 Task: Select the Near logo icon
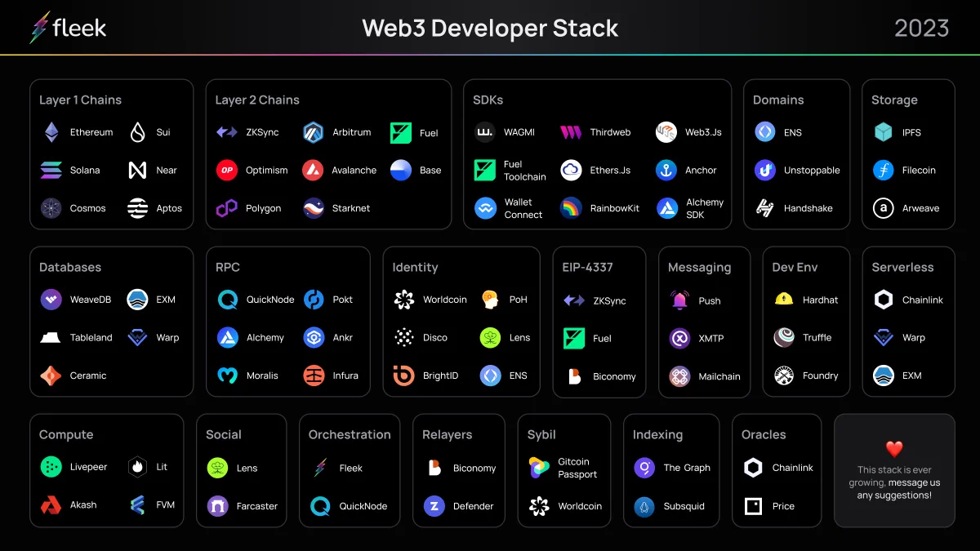(x=138, y=170)
